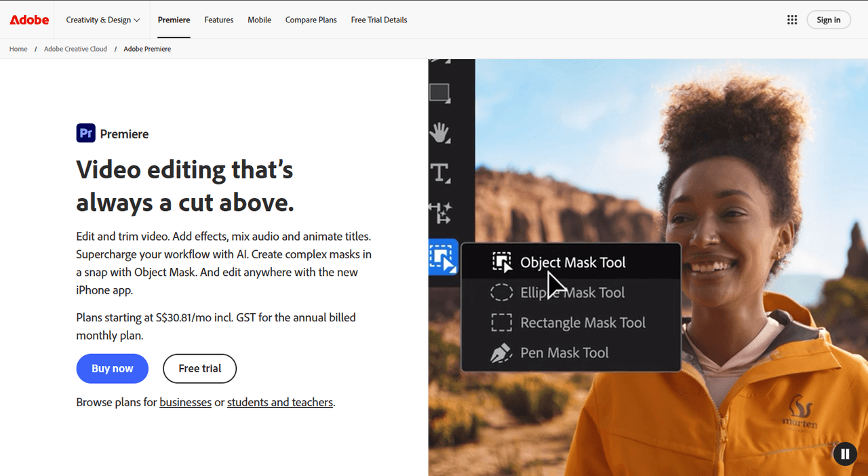This screenshot has height=476, width=868.
Task: Click the highlighted Object Mask toolbar icon
Action: [x=444, y=258]
